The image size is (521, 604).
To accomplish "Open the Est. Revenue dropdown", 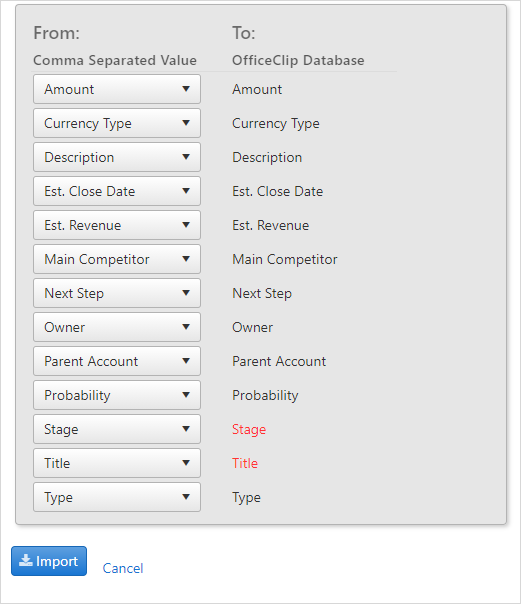I will [117, 225].
